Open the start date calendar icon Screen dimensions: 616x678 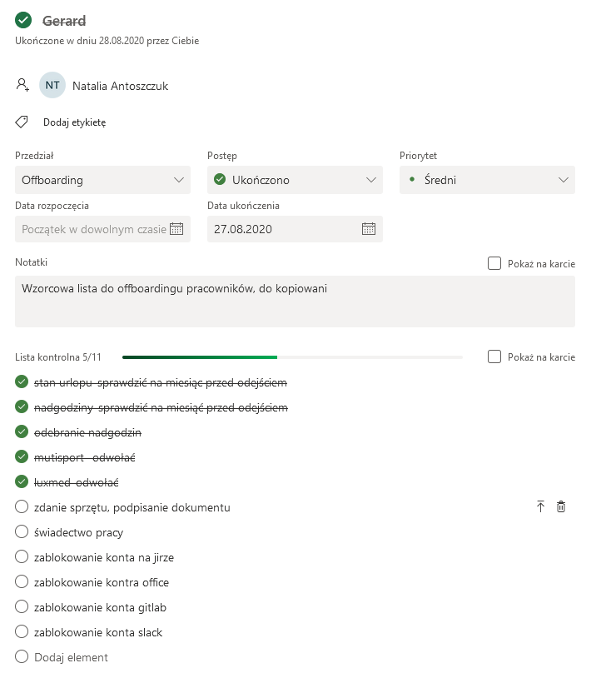pyautogui.click(x=176, y=229)
